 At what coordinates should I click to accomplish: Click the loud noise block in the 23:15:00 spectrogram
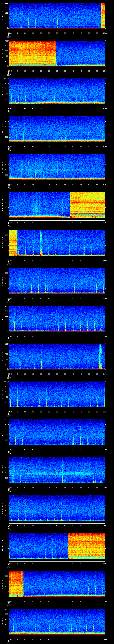(33, 53)
